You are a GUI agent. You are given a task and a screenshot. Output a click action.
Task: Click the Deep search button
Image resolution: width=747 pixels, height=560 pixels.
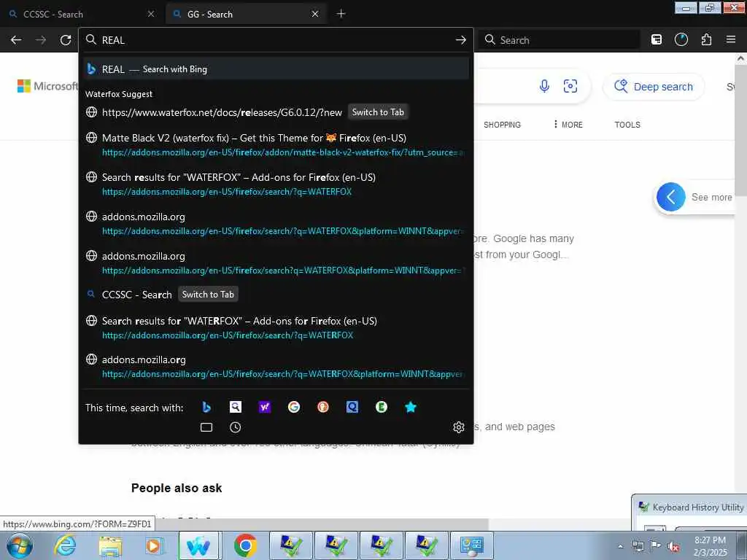(x=654, y=87)
